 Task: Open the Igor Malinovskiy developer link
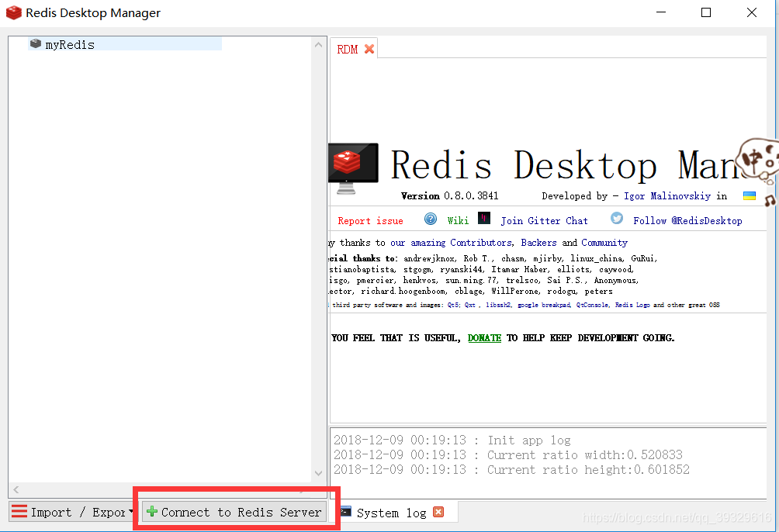[667, 195]
